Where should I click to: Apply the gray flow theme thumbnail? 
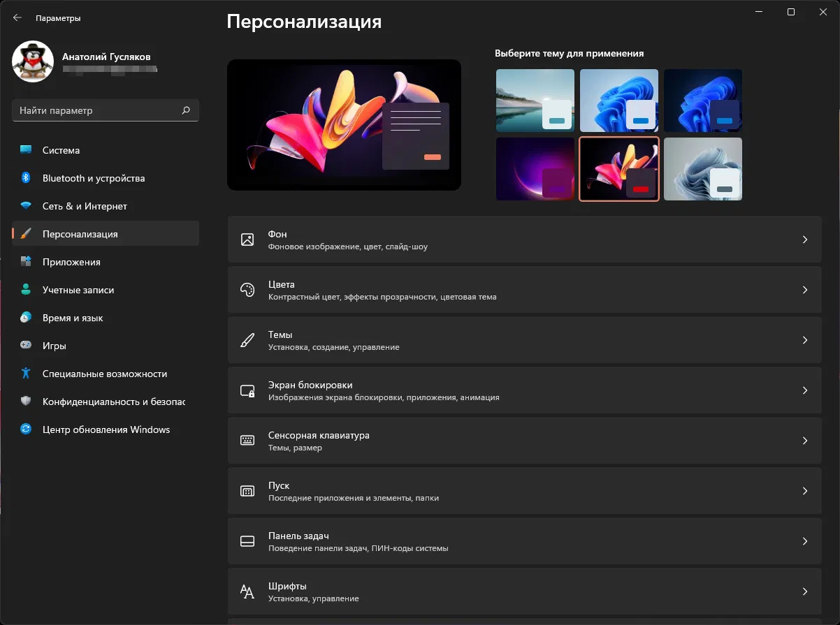click(703, 169)
